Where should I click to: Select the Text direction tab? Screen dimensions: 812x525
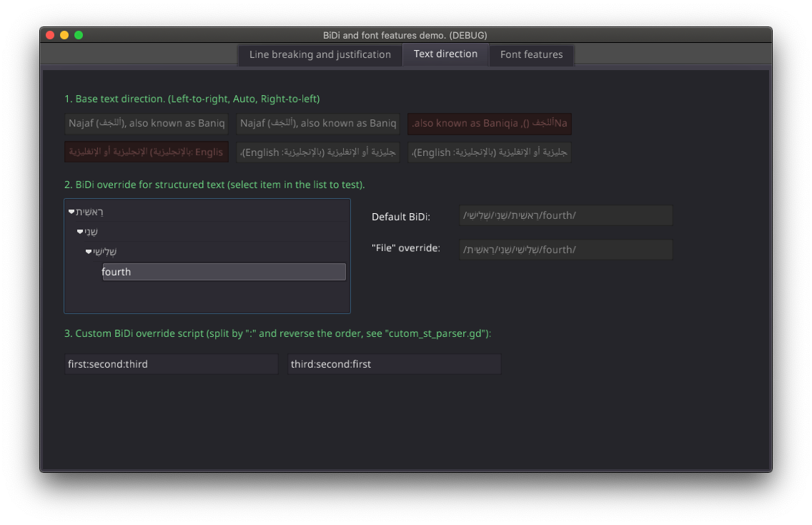click(x=445, y=54)
